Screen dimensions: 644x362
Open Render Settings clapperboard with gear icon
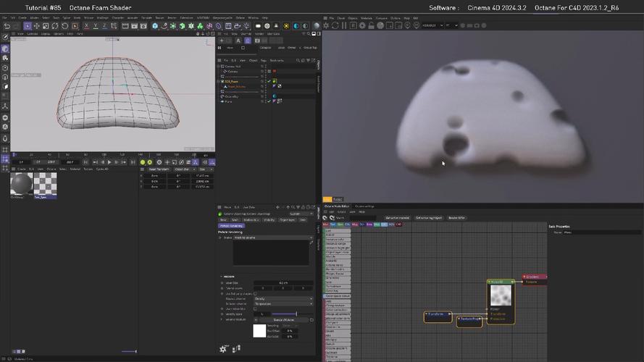coord(143,26)
